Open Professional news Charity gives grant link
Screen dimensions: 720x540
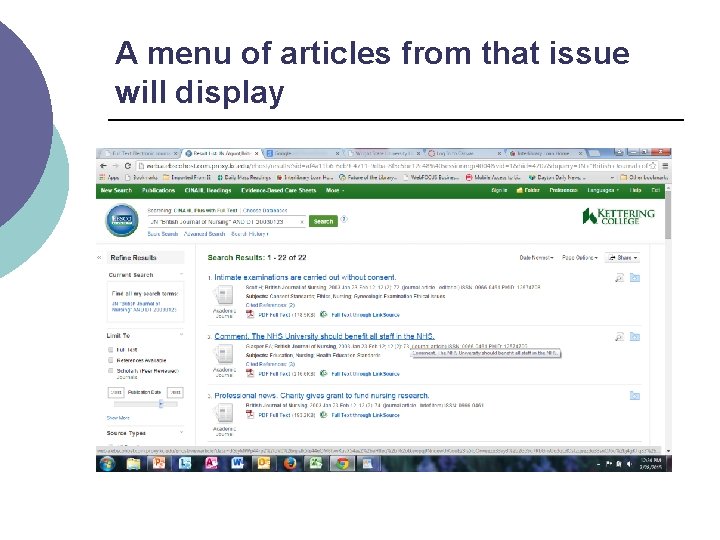click(x=322, y=395)
